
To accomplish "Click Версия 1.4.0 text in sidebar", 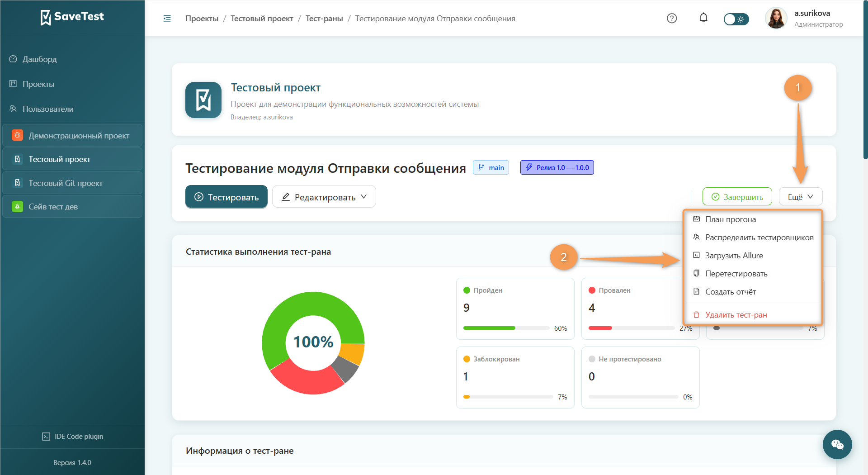I will 72,463.
